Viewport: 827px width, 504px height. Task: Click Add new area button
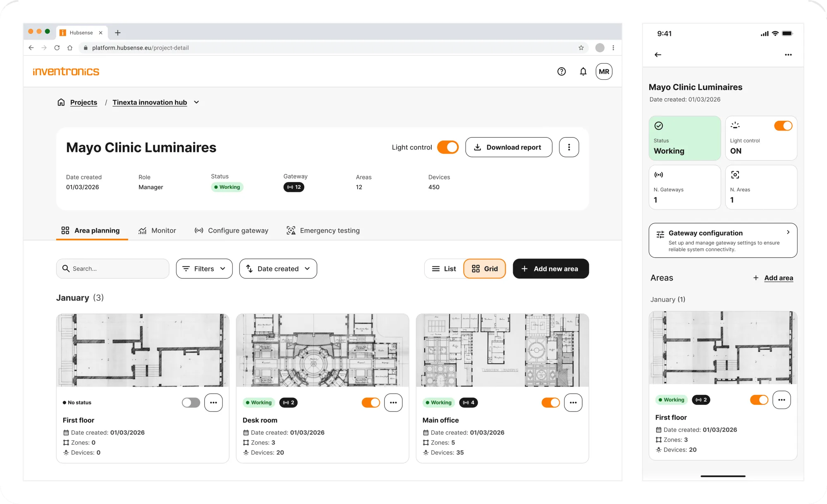coord(551,269)
